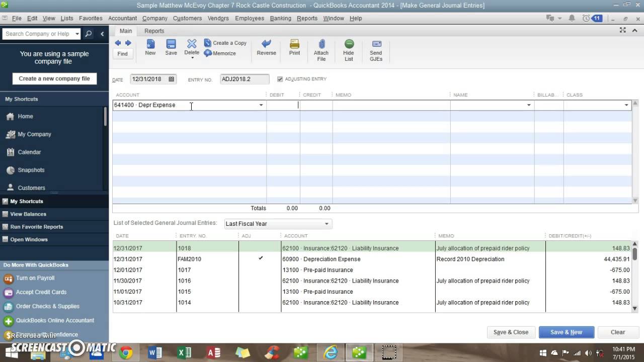Click Create a Copy
The width and height of the screenshot is (644, 362).
point(225,43)
